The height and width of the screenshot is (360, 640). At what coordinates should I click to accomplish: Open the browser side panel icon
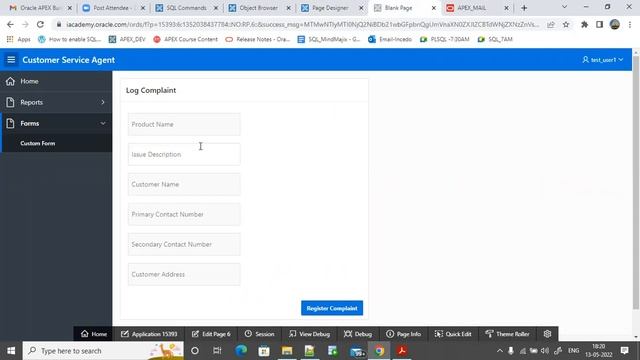(599, 24)
